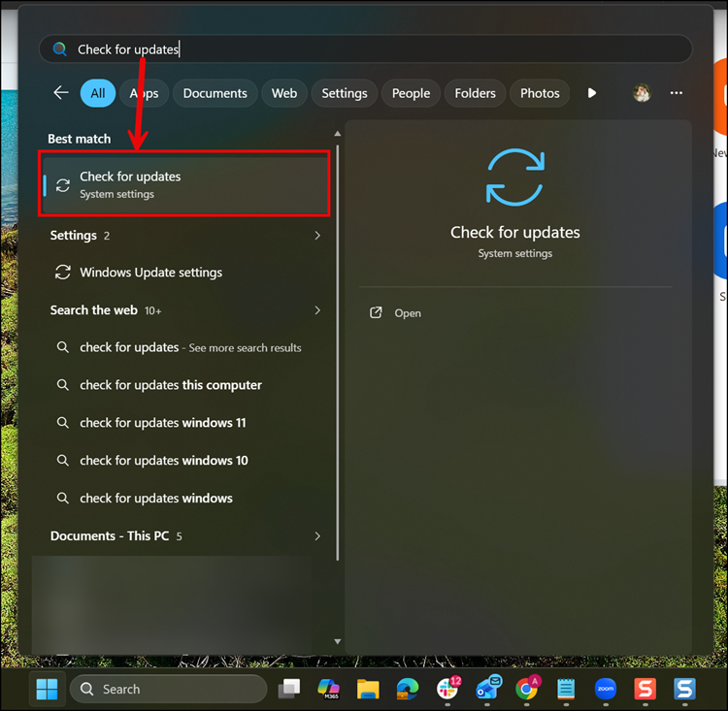
Task: Open the Windows Start button
Action: click(47, 689)
